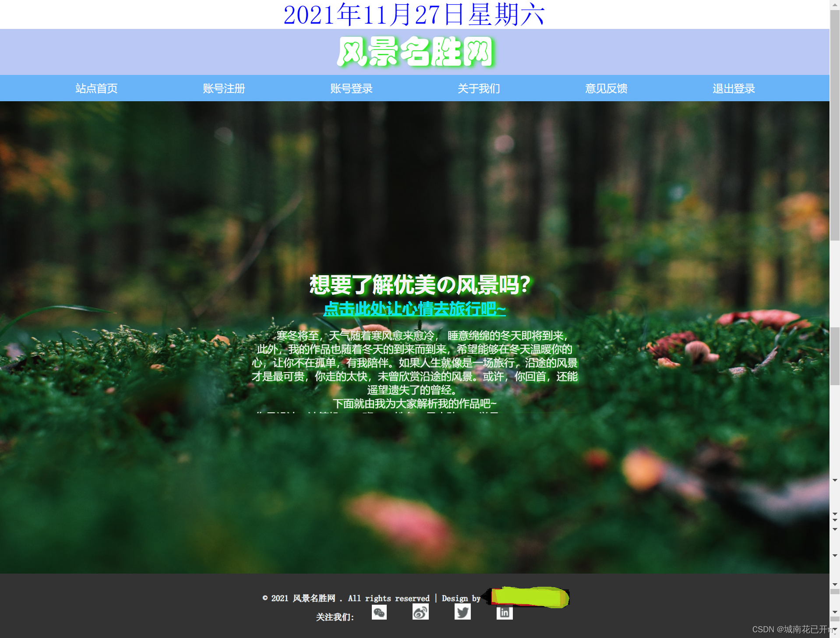This screenshot has height=638, width=840.
Task: Click the glowing 风景名胜网 site logo
Action: 416,52
